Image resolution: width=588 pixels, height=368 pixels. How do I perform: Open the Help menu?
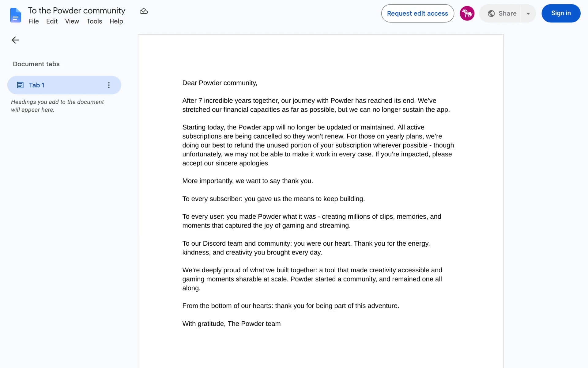[x=116, y=21]
